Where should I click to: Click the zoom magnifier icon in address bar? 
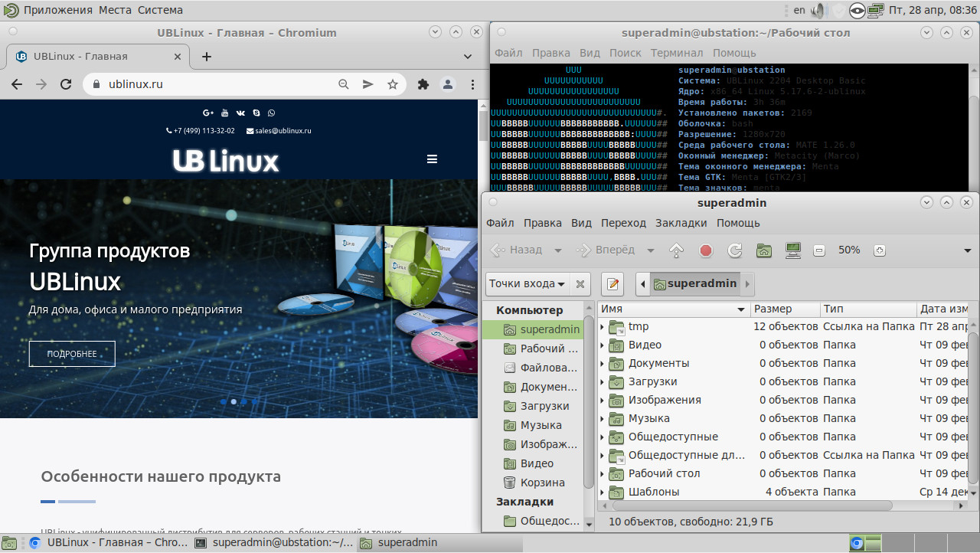coord(344,84)
